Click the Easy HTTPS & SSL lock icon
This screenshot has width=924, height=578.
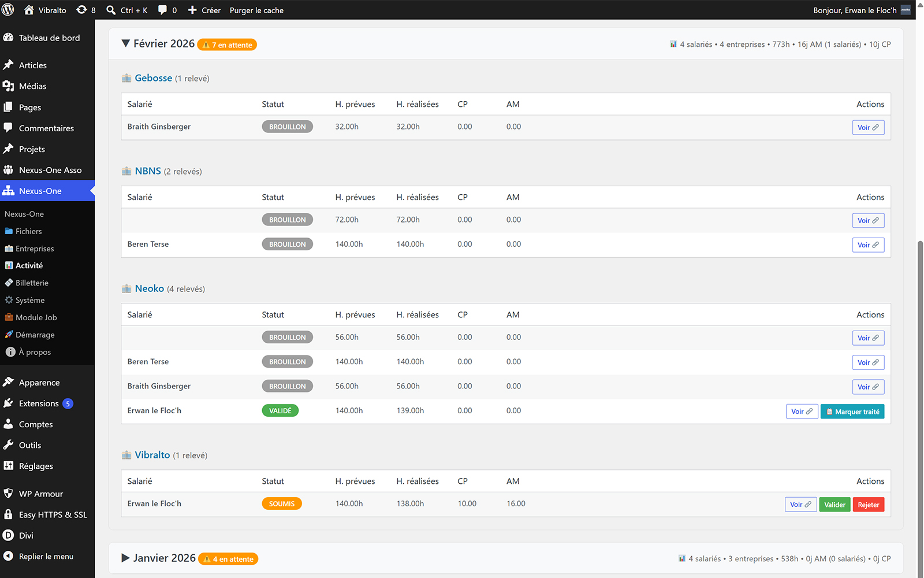tap(8, 514)
